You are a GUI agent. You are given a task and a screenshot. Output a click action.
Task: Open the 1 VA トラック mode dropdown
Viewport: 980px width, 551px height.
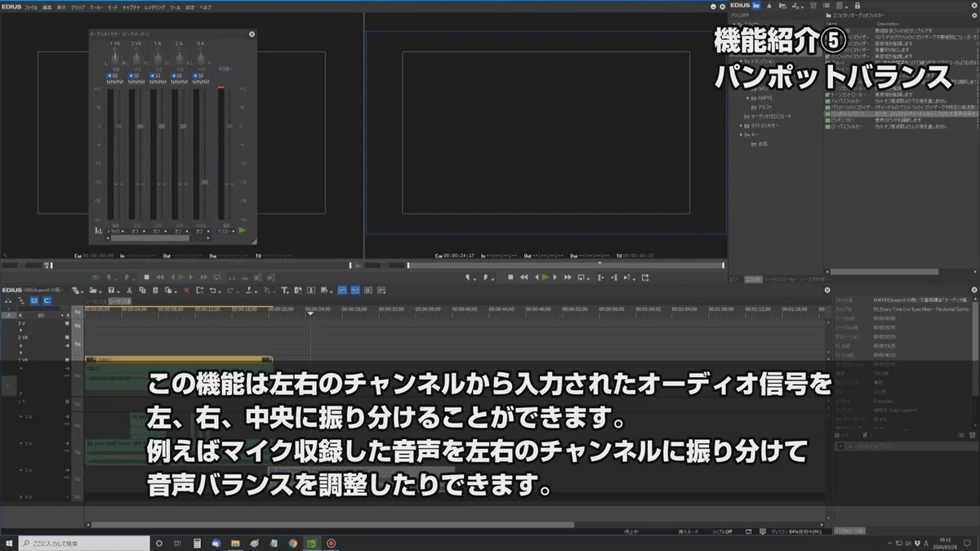coord(115,232)
